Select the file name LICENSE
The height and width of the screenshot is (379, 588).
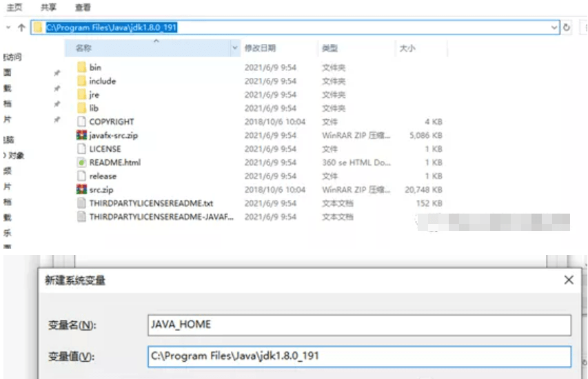[x=105, y=149]
